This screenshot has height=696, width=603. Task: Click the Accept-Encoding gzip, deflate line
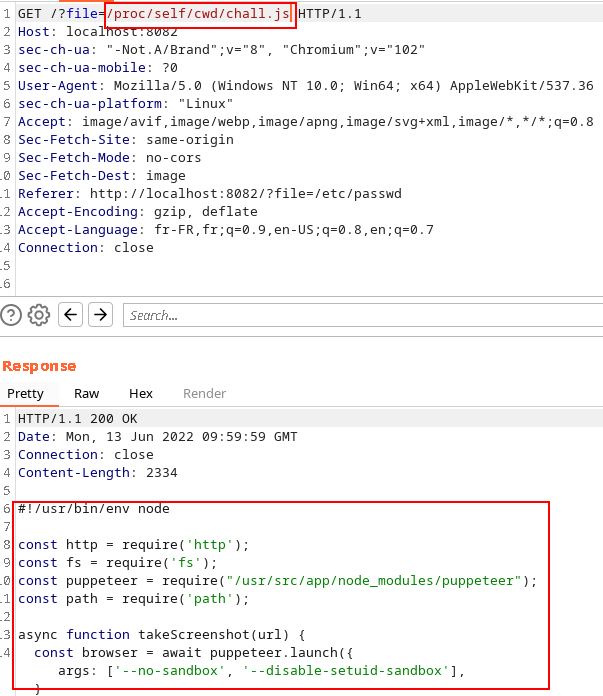click(138, 212)
